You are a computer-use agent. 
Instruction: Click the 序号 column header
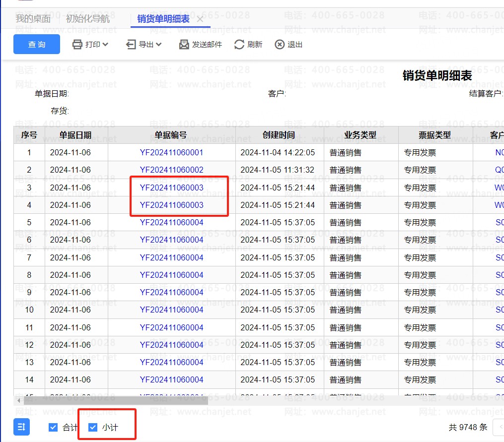(x=29, y=135)
